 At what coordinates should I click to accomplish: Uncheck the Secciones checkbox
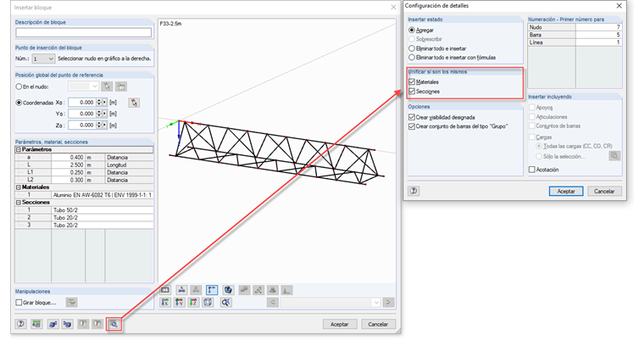(412, 92)
